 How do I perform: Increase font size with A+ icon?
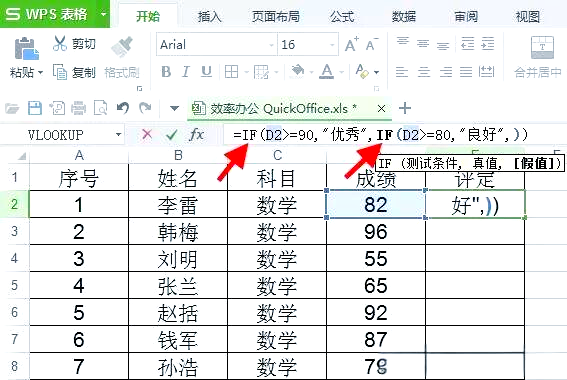pyautogui.click(x=351, y=44)
